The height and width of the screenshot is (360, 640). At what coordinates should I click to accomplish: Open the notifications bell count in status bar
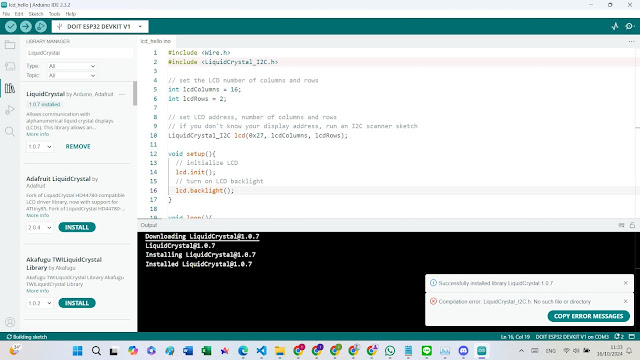click(x=619, y=337)
